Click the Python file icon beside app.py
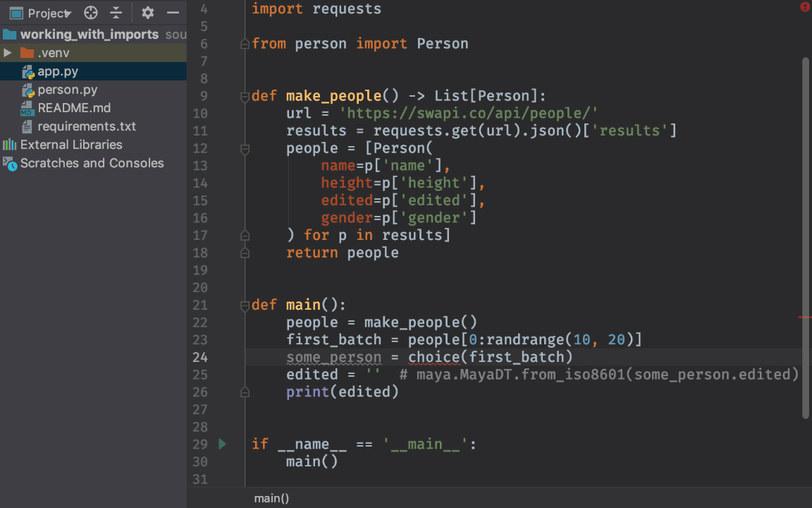 [x=28, y=71]
